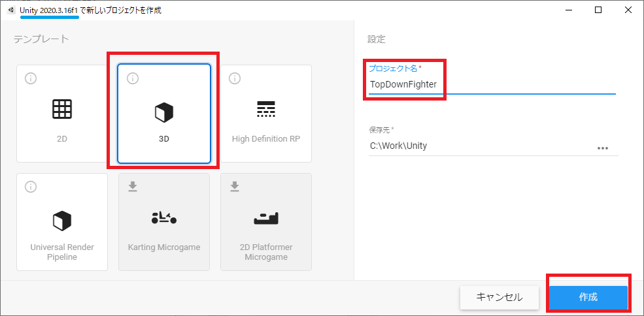Open info icon on 3D template
644x316 pixels.
(x=132, y=78)
